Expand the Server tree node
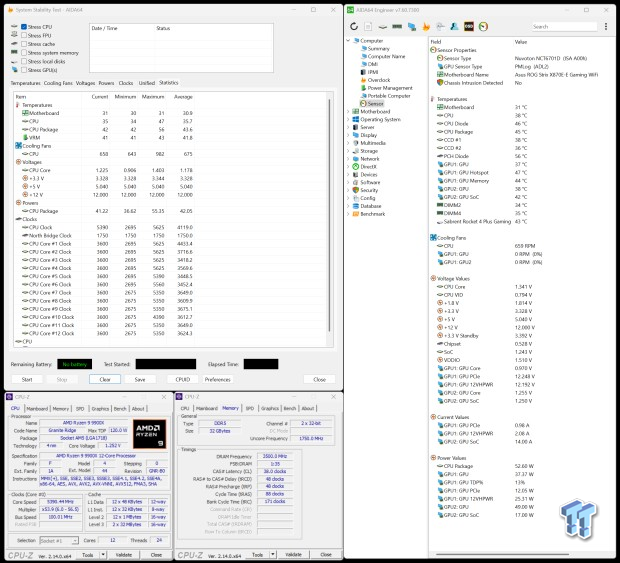Screen dimensions: 620x563 pos(348,127)
